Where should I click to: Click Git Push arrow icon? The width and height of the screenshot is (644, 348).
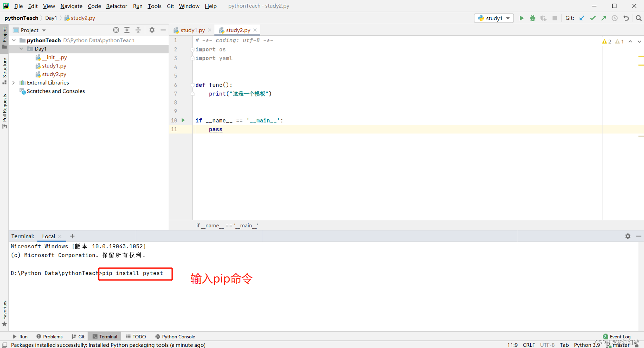(x=604, y=18)
